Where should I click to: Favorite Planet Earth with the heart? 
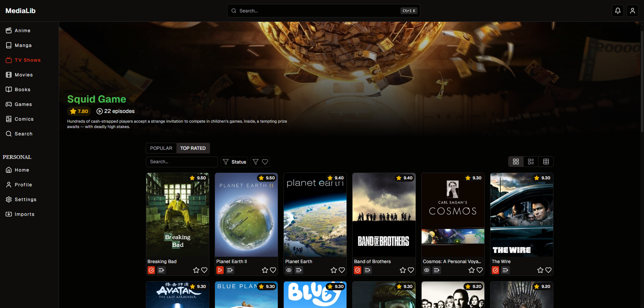click(342, 270)
